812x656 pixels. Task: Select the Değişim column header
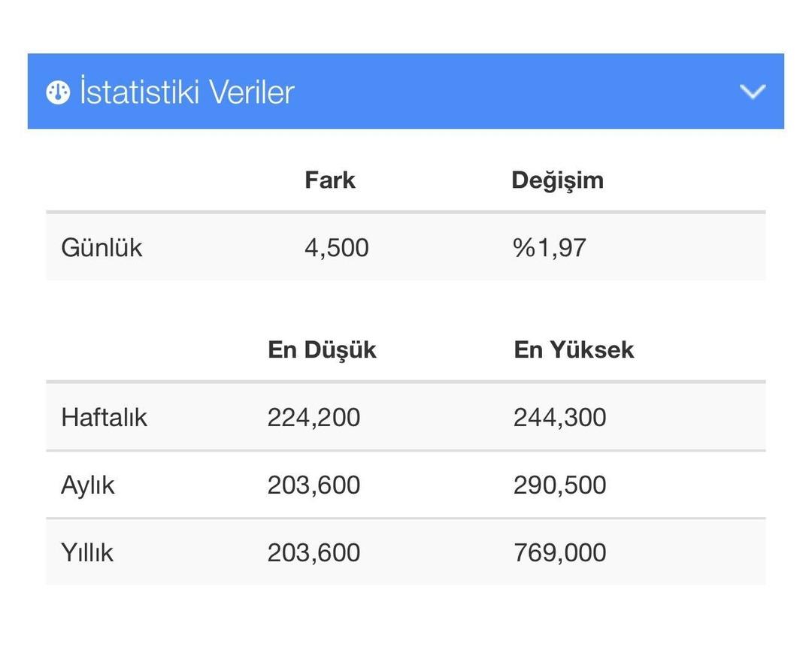tap(557, 180)
